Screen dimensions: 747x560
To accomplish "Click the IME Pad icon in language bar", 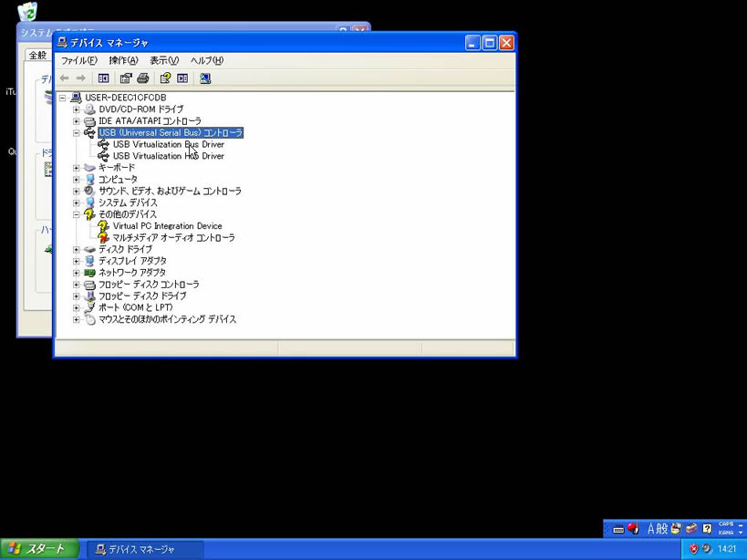I will pos(676,528).
